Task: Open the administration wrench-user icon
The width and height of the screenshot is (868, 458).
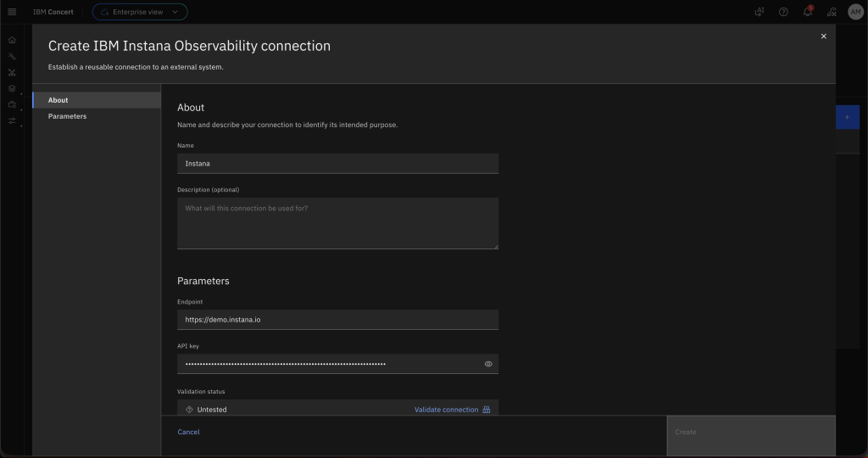Action: click(832, 12)
